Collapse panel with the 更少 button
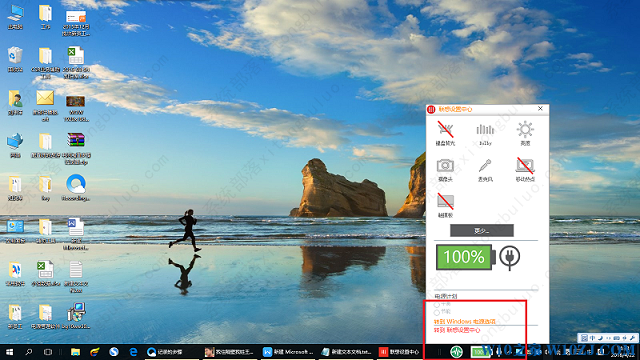The image size is (640, 360). [x=482, y=231]
